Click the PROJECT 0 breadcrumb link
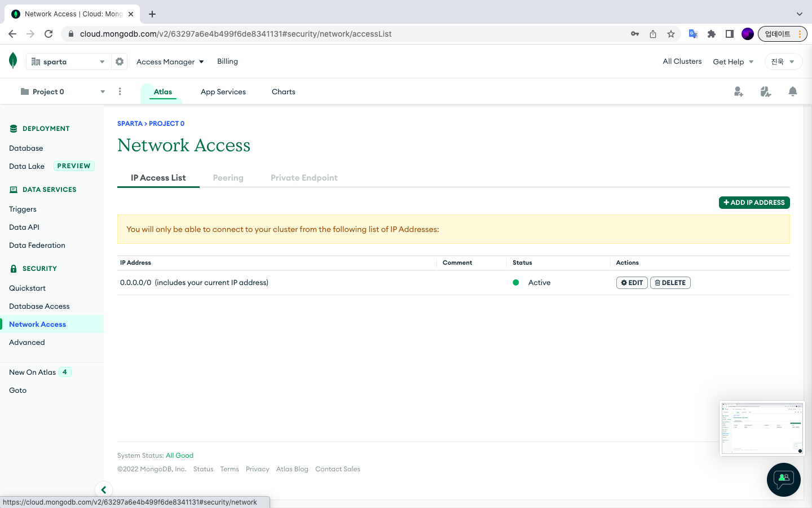812x508 pixels. pos(167,124)
